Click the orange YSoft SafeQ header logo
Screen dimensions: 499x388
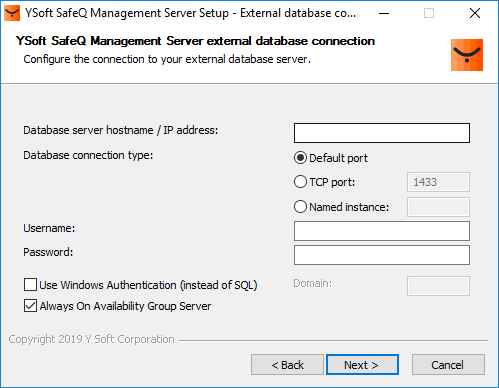point(467,55)
